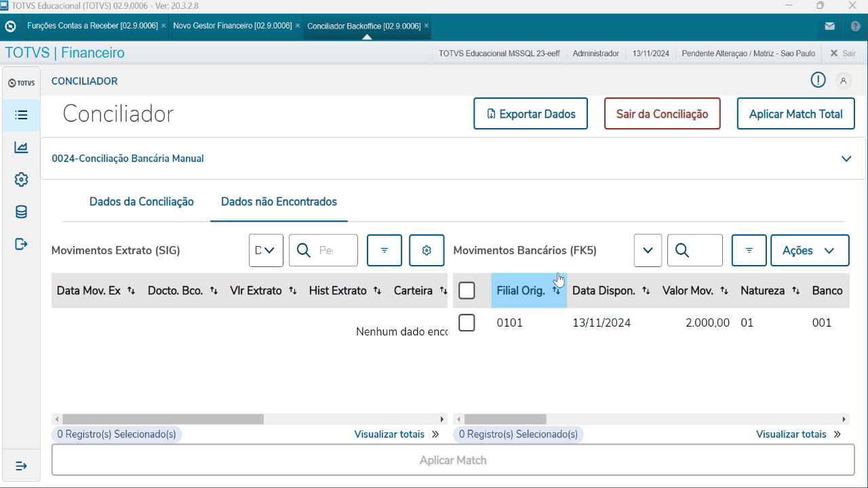Viewport: 868px width, 488px height.
Task: Click the Natureza cell showing 01
Action: 747,323
